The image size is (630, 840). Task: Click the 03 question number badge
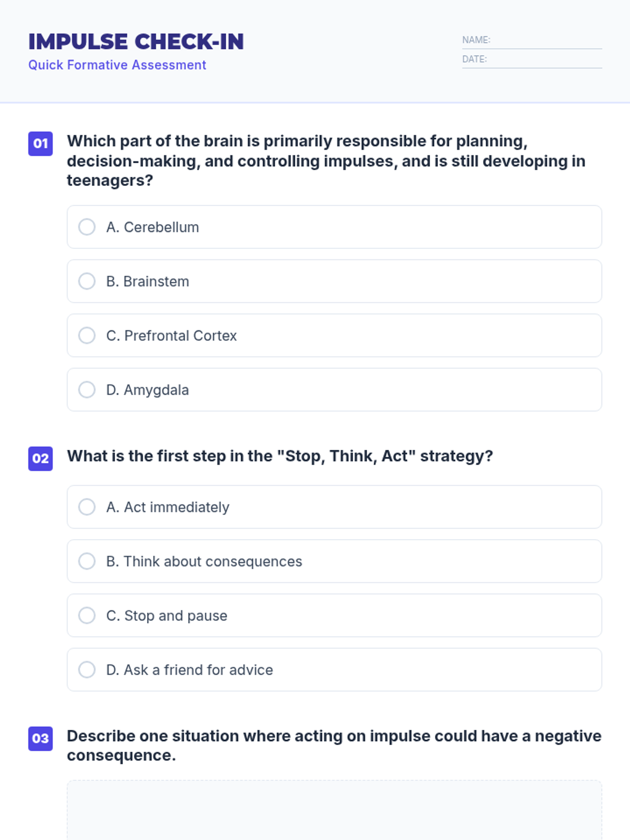point(40,739)
